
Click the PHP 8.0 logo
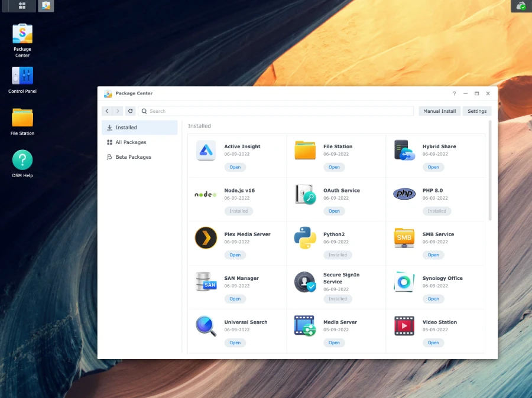tap(404, 194)
